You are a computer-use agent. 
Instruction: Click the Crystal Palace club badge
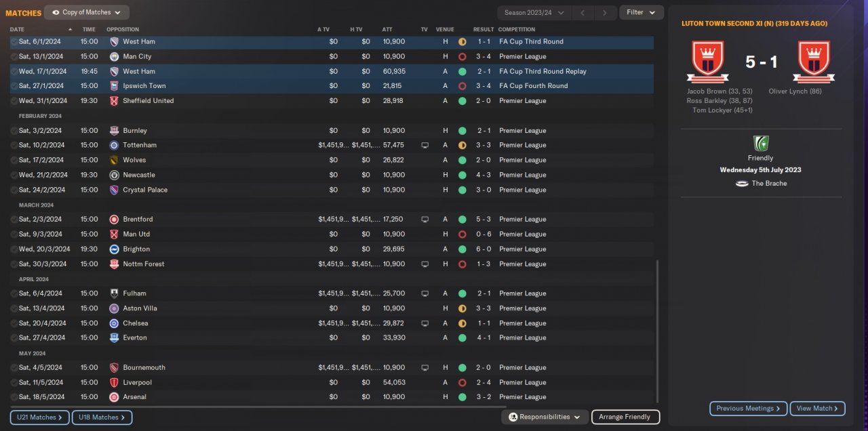pyautogui.click(x=114, y=190)
